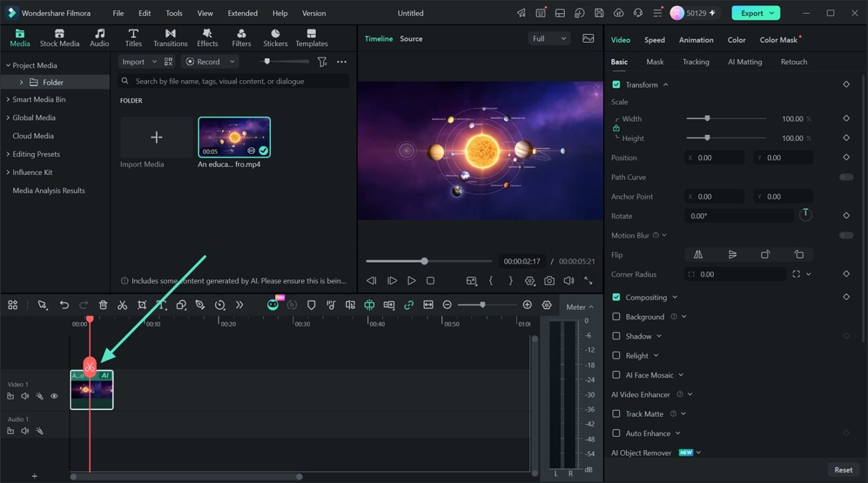
Task: Switch to the Color tab
Action: [736, 40]
